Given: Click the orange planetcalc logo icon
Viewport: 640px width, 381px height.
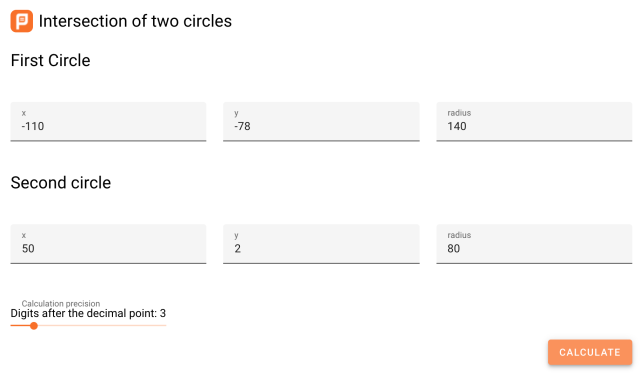Looking at the screenshot, I should [22, 21].
